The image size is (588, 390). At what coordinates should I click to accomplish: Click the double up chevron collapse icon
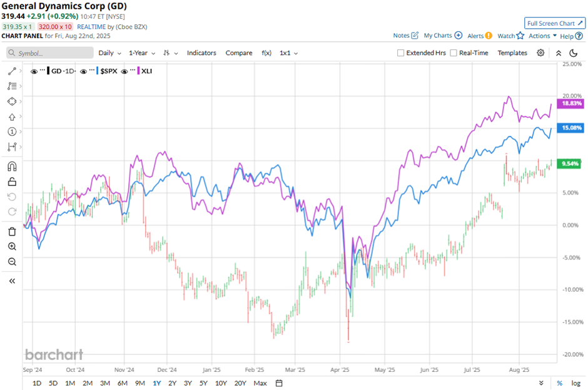click(559, 53)
